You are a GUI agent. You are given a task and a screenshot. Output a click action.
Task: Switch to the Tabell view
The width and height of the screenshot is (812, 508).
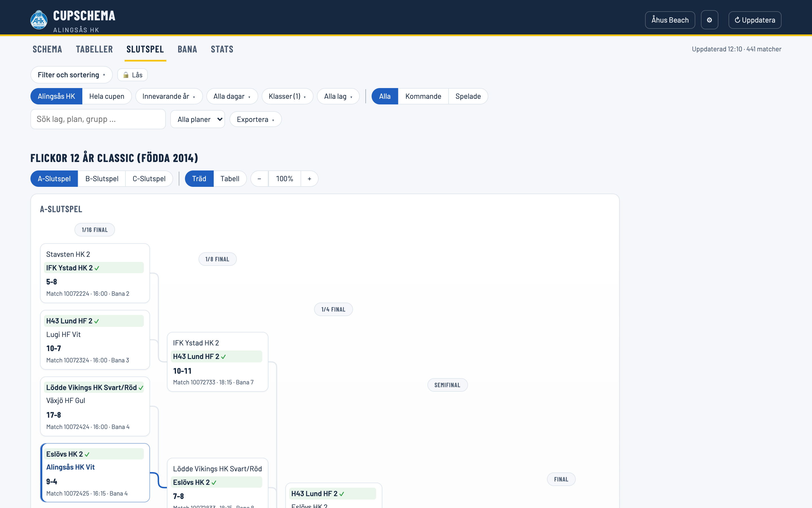230,179
